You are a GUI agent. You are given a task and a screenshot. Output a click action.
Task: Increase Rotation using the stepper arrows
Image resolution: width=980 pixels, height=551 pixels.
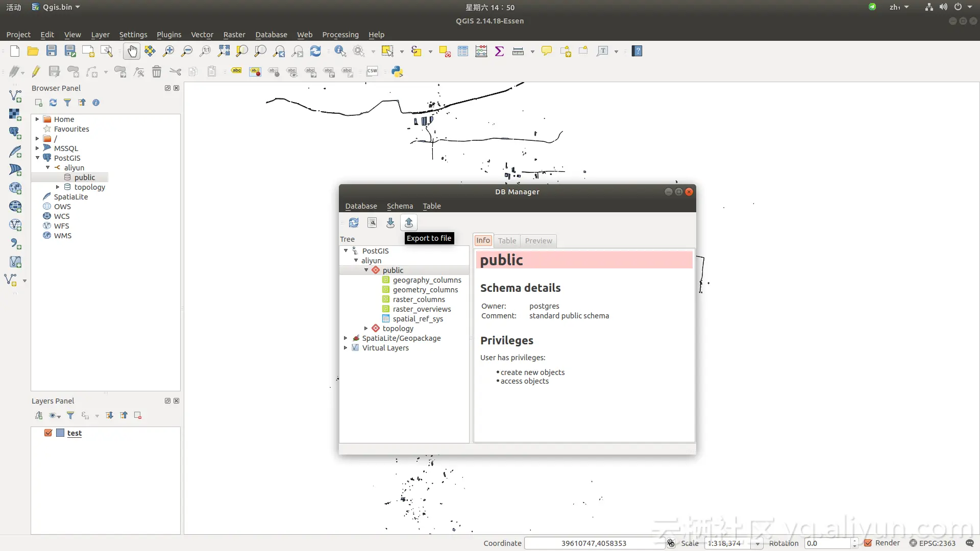[855, 541]
